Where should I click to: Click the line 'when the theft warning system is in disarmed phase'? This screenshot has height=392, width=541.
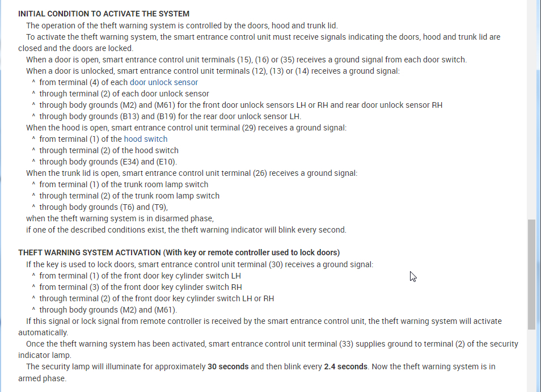(x=120, y=218)
